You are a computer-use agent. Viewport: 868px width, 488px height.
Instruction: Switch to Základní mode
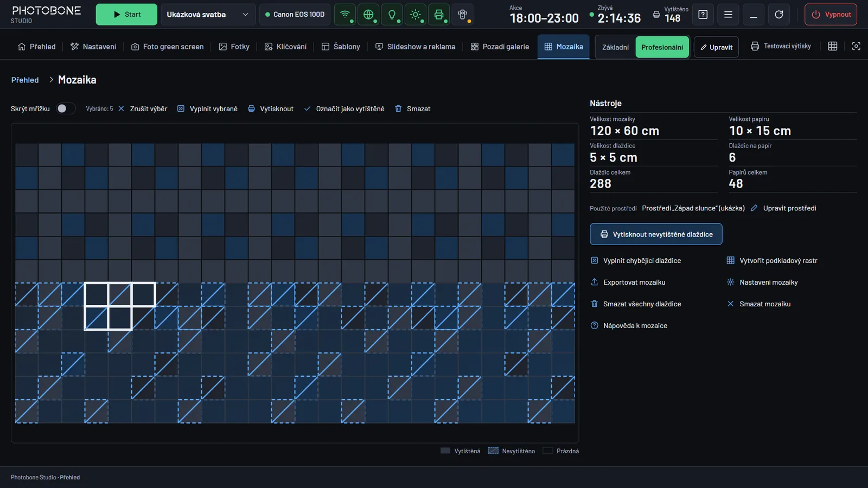615,47
